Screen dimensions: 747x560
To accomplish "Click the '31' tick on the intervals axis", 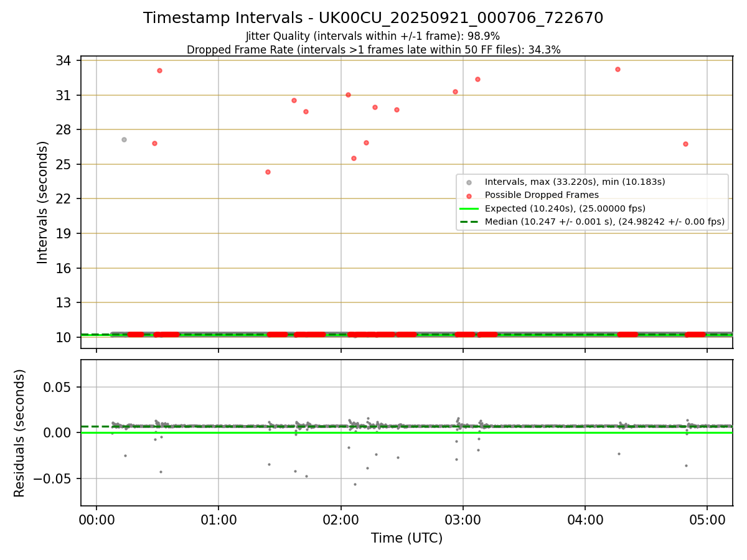I will (x=64, y=95).
